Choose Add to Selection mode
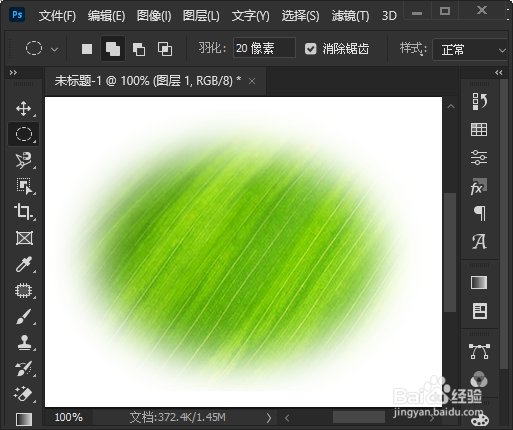Screen dimensions: 513x430 point(113,49)
